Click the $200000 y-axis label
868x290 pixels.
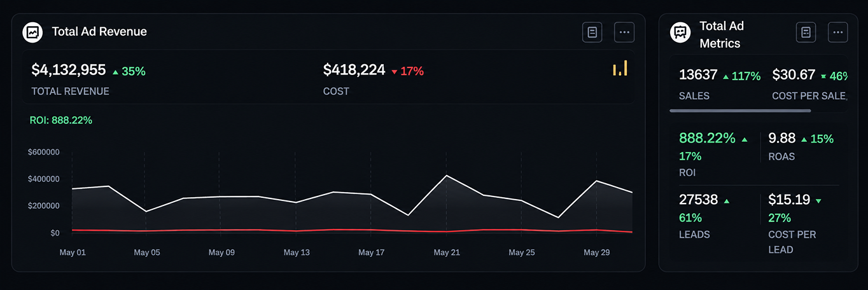coord(44,205)
